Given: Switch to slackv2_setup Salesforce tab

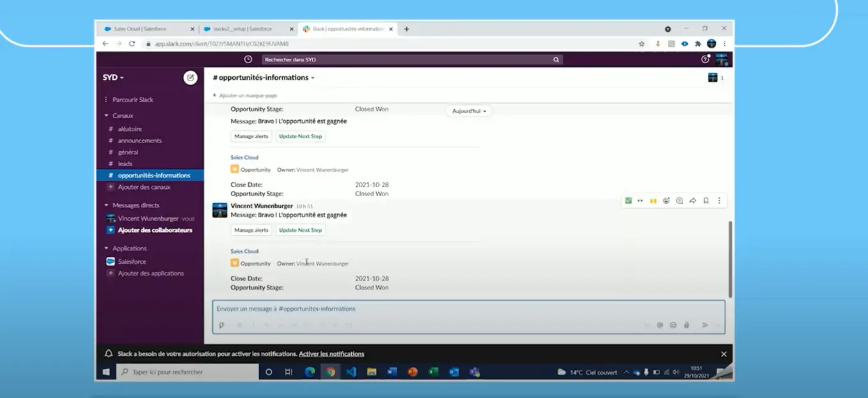Looking at the screenshot, I should [247, 29].
